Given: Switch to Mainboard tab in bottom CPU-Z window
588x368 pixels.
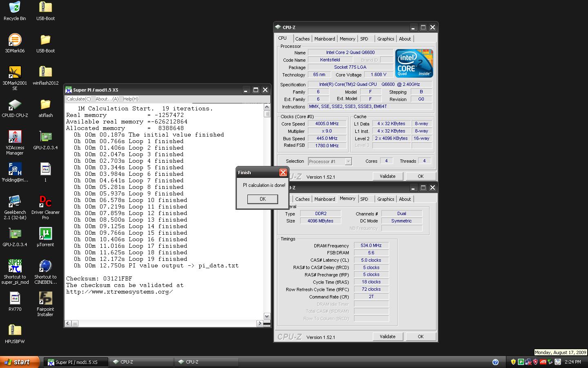Looking at the screenshot, I should 325,199.
